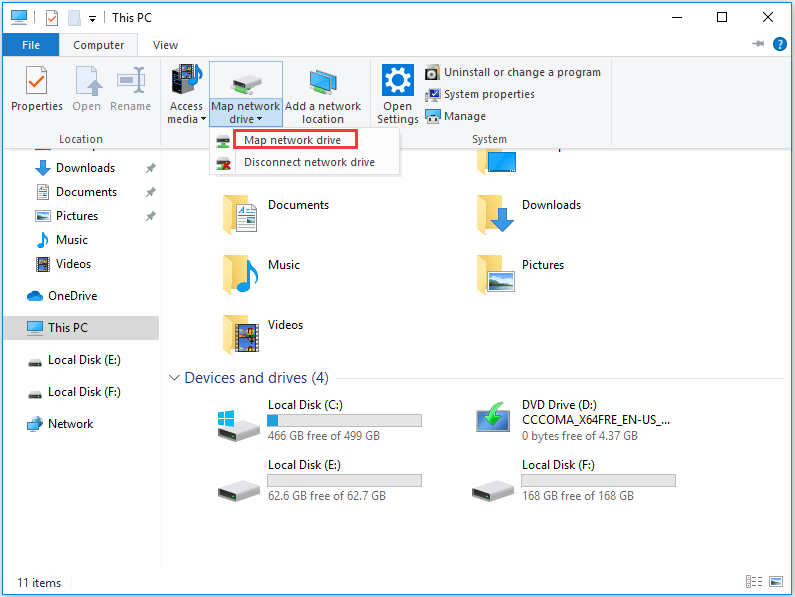Screen dimensions: 795x597
Task: Click the '168 GB free of 168 GB' text
Action: pyautogui.click(x=578, y=496)
